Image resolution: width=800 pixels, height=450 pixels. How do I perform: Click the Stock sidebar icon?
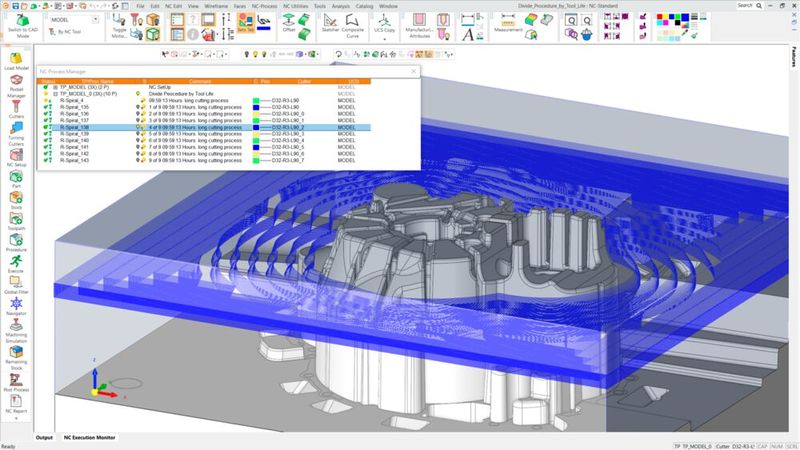16,201
